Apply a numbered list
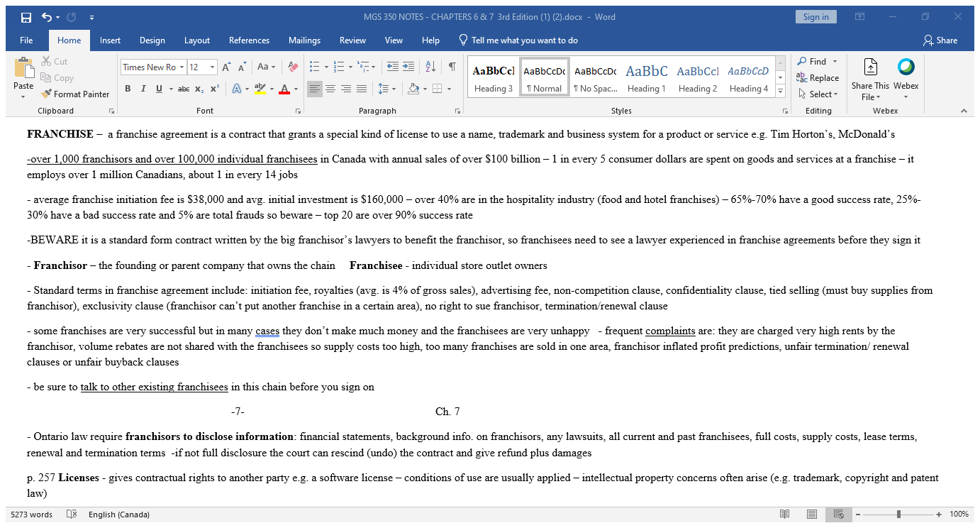This screenshot has width=980, height=528. (x=338, y=67)
